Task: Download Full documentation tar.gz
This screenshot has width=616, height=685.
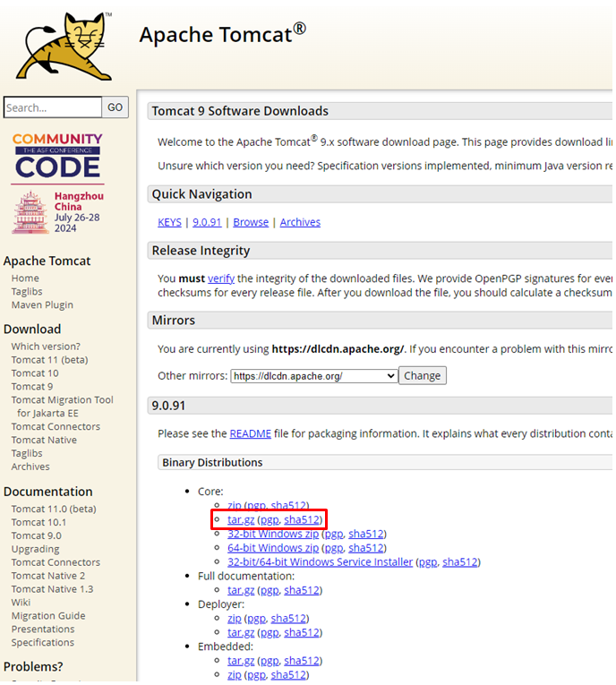Action: pos(241,590)
